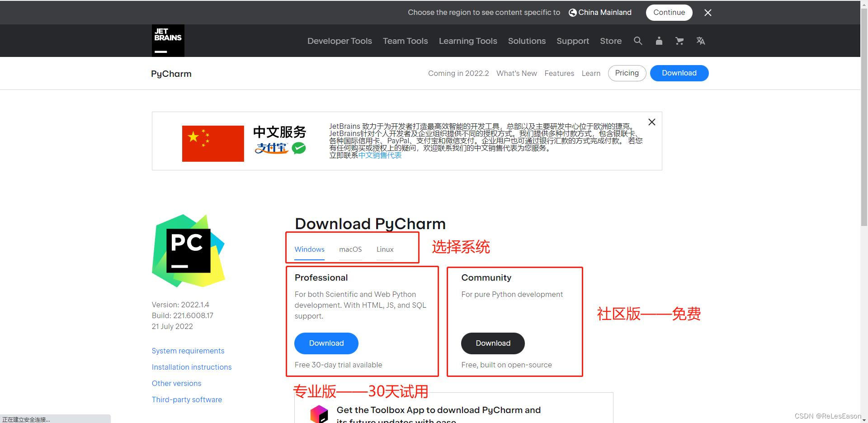
Task: Click the PyCharm PC logo image
Action: tap(189, 251)
